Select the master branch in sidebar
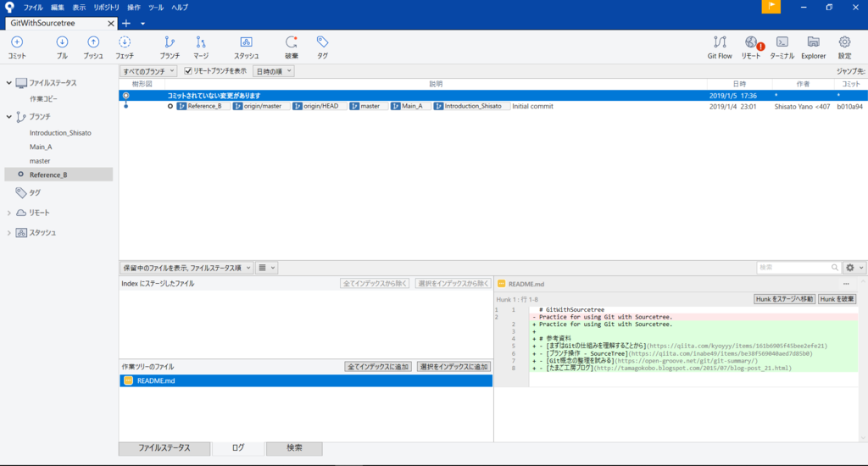The image size is (868, 466). coord(40,160)
